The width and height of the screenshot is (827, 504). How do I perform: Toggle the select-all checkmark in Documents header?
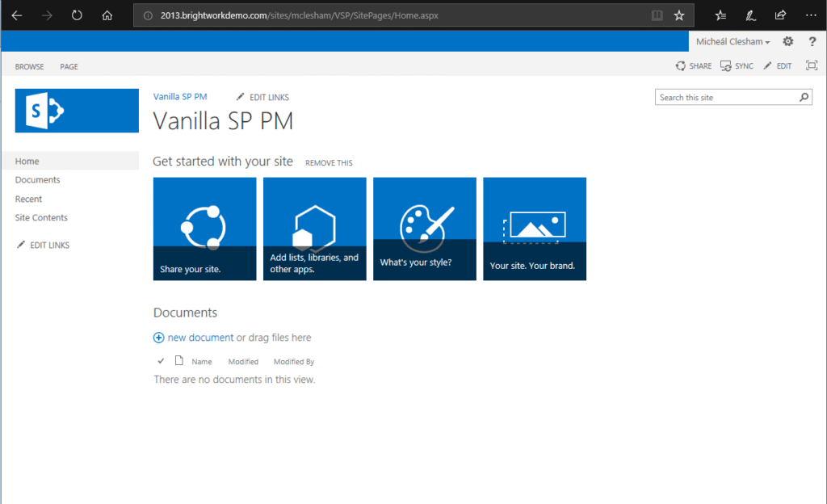pos(161,361)
